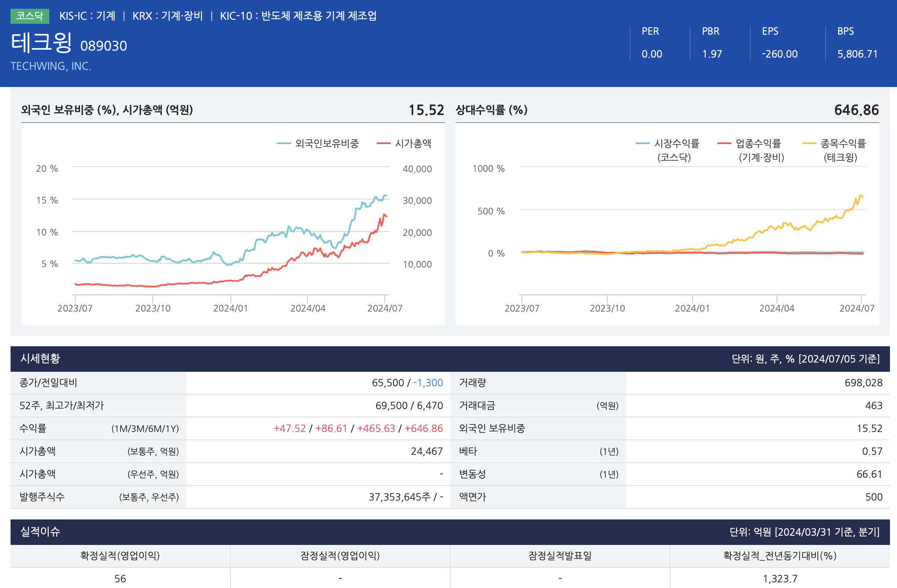
Task: Click the 2024/01 tick on foreign ownership chart
Action: pyautogui.click(x=230, y=308)
